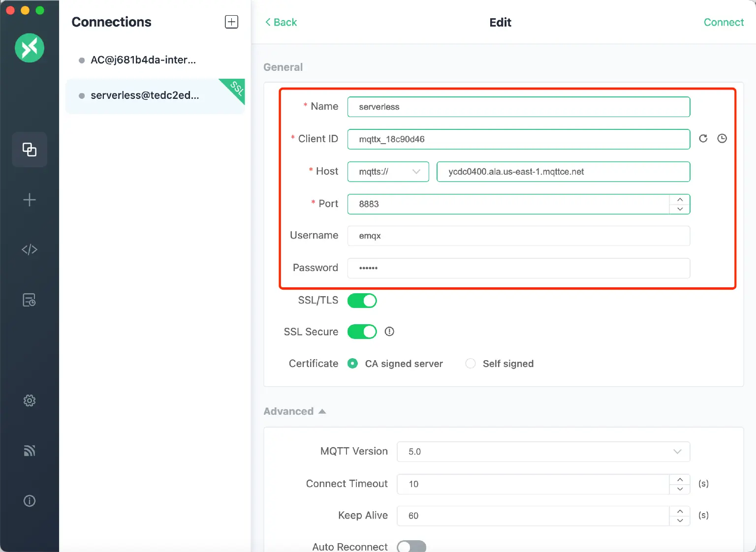Increase the Port value with up arrow
The height and width of the screenshot is (552, 756).
click(x=680, y=199)
